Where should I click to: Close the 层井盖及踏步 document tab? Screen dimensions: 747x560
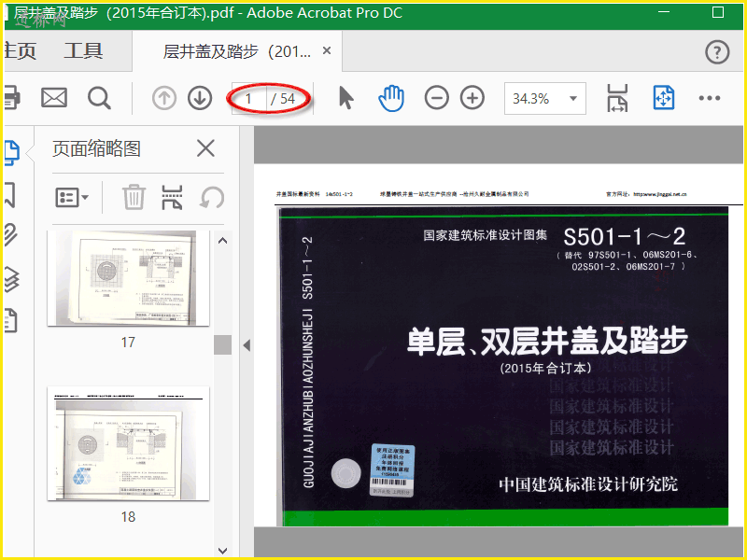(327, 50)
